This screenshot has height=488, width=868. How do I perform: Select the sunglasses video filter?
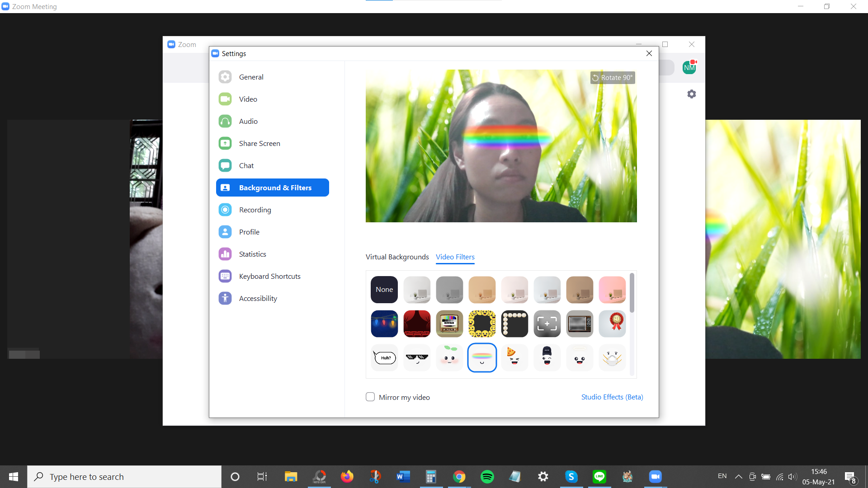[417, 358]
